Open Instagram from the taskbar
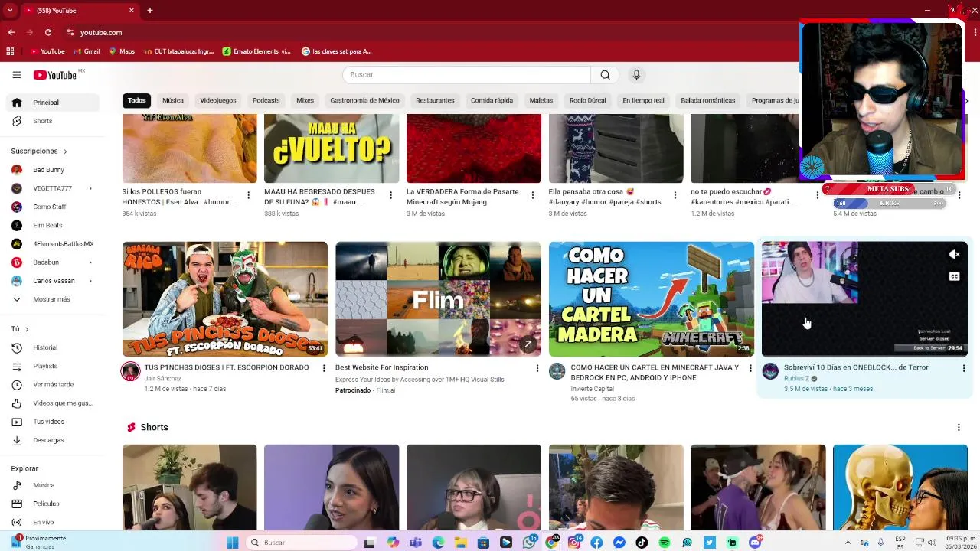 [574, 543]
